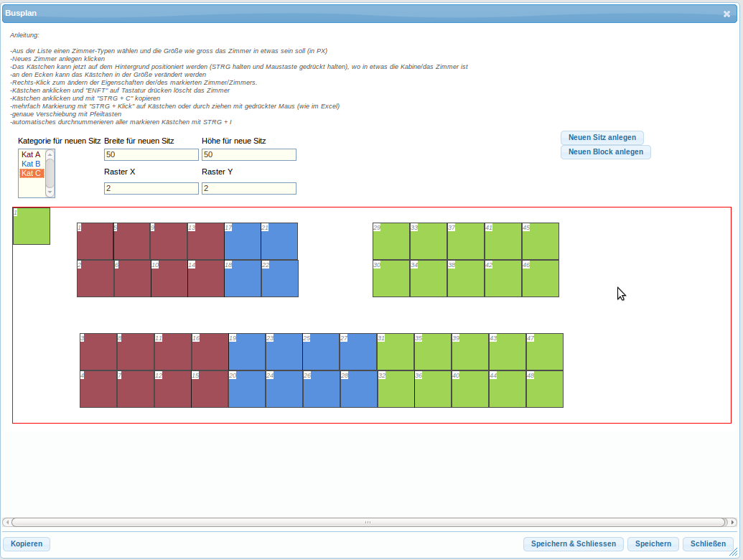The width and height of the screenshot is (743, 560).
Task: Click green seat number 45
Action: pyautogui.click(x=541, y=241)
